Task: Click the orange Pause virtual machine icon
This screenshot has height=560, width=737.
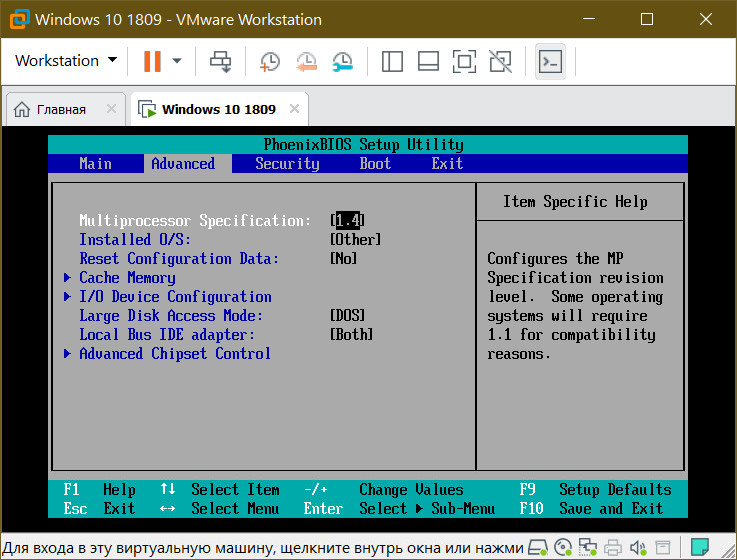Action: point(152,61)
